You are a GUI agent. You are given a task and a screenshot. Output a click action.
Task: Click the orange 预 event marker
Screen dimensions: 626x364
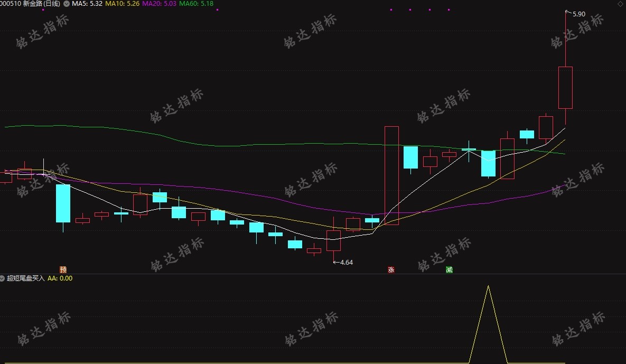click(x=63, y=270)
